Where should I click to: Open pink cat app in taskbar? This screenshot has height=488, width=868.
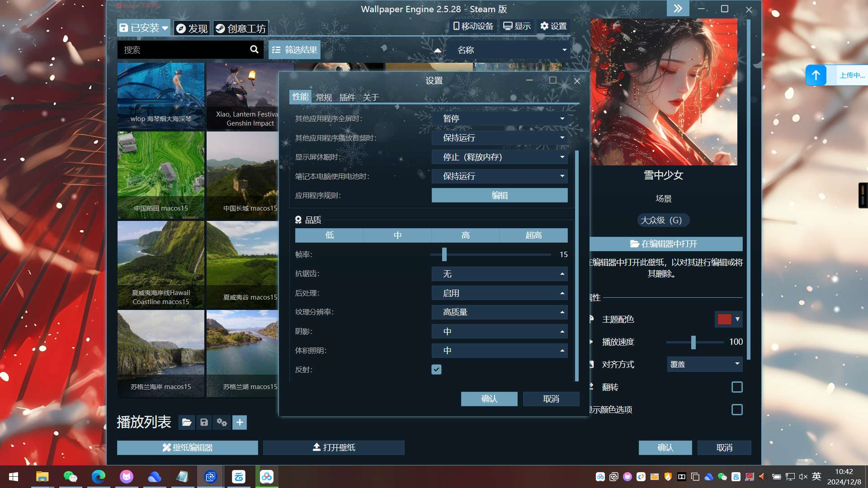click(x=126, y=477)
